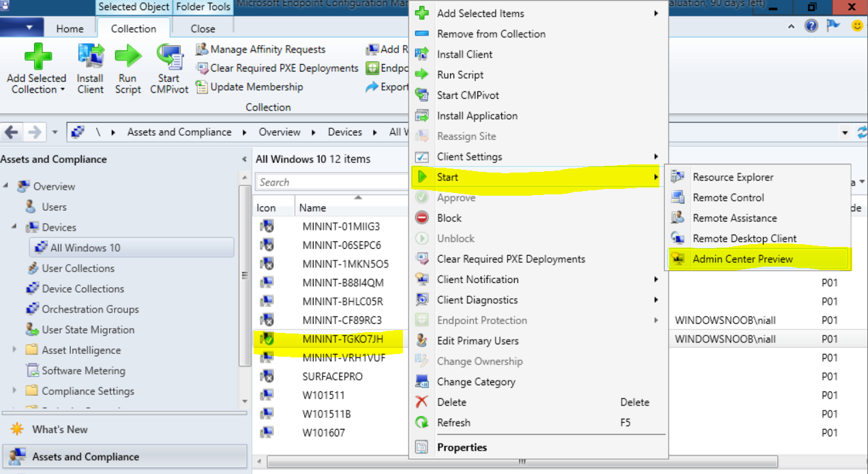This screenshot has width=868, height=474.
Task: Open the Home ribbon tab
Action: point(70,29)
